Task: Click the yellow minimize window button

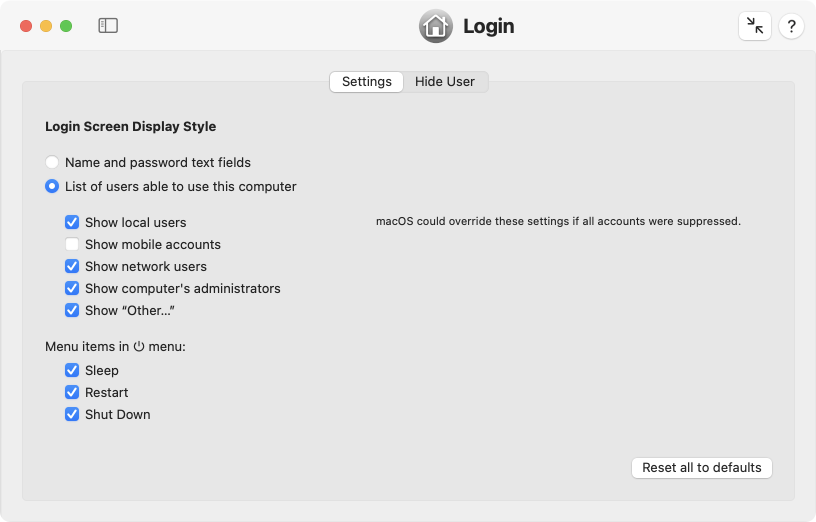Action: pyautogui.click(x=46, y=26)
